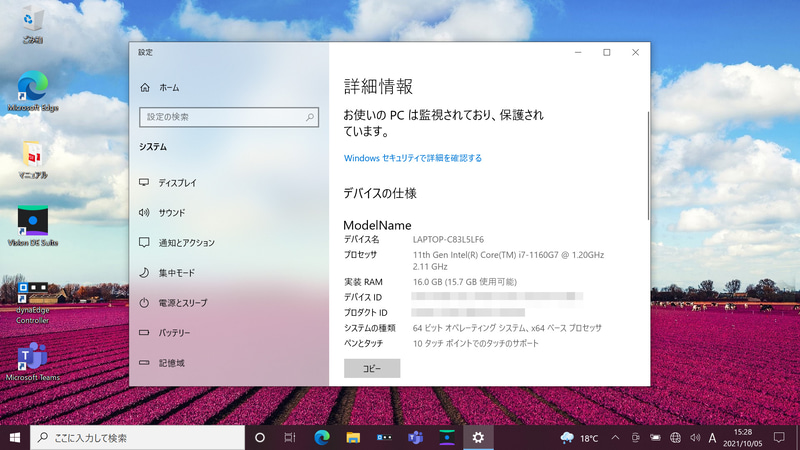This screenshot has width=800, height=450.
Task: Open File Explorer from taskbar
Action: pos(353,438)
